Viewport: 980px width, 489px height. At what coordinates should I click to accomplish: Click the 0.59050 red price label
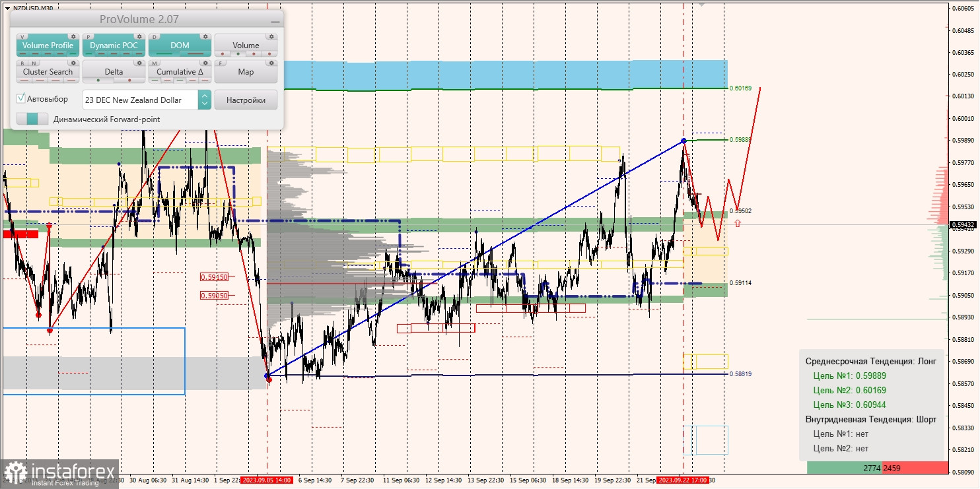pos(215,296)
